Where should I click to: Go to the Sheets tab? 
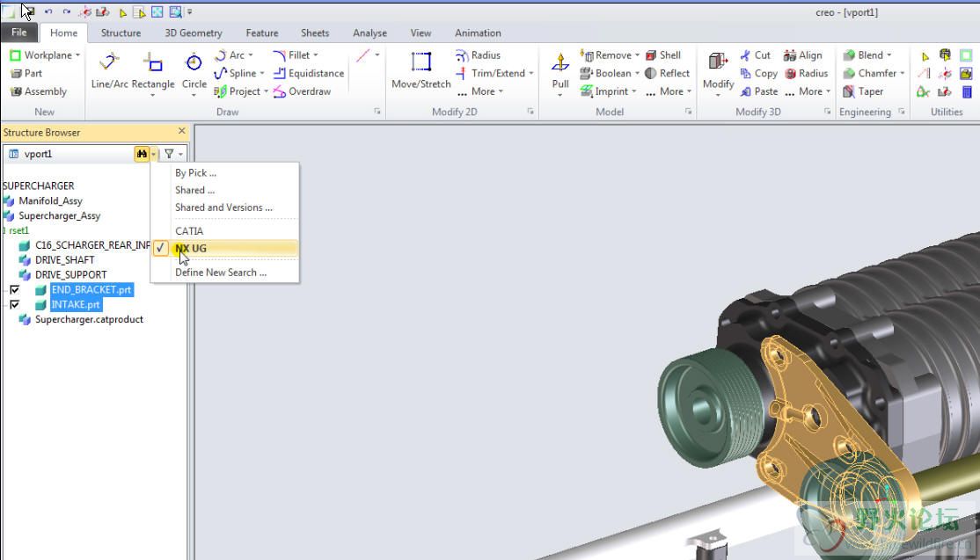pyautogui.click(x=315, y=33)
